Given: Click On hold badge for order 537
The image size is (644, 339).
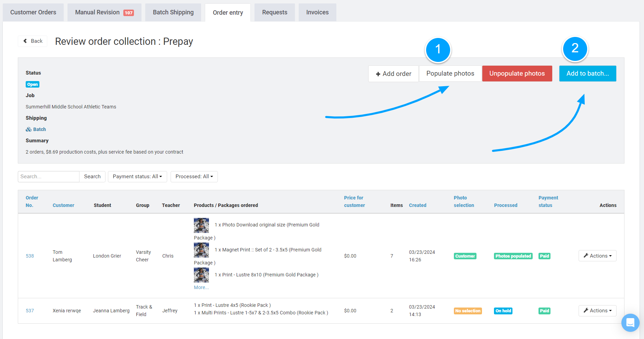Looking at the screenshot, I should click(x=503, y=311).
